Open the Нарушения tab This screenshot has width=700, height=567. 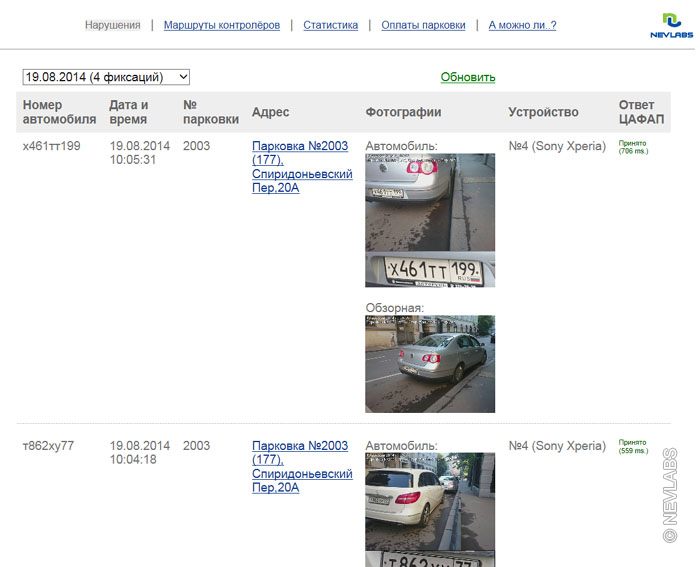112,25
